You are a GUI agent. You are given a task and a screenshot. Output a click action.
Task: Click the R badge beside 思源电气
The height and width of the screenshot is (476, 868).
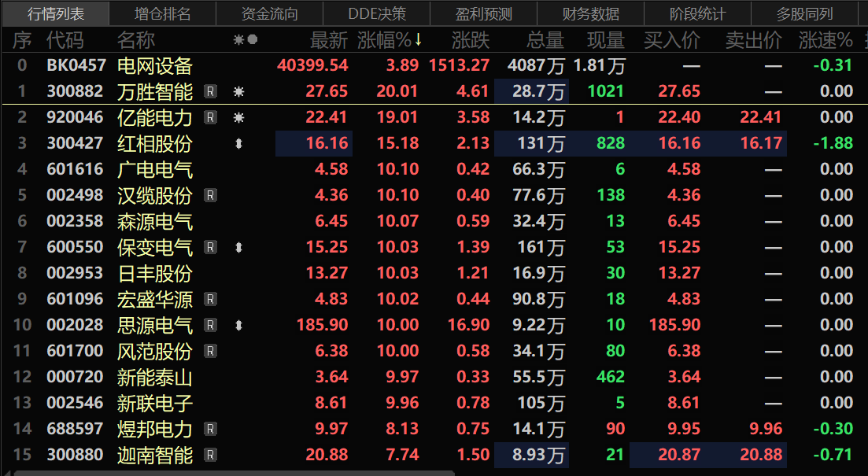pyautogui.click(x=210, y=325)
